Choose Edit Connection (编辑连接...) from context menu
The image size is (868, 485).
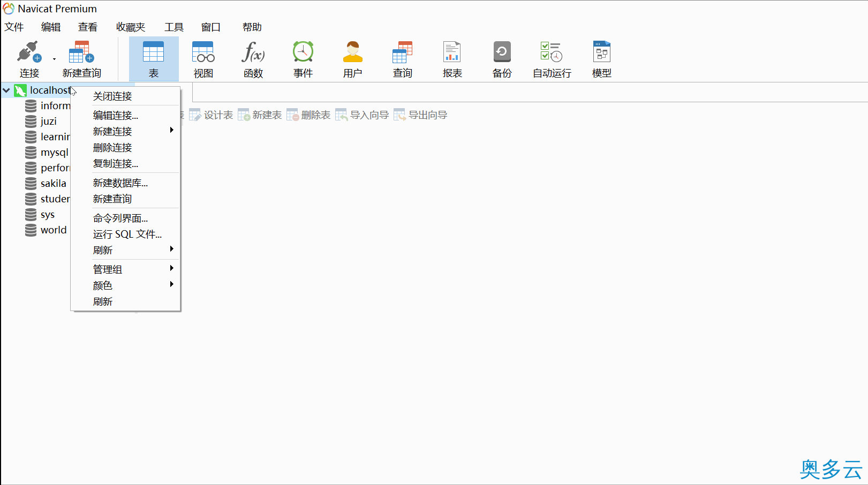125,116
